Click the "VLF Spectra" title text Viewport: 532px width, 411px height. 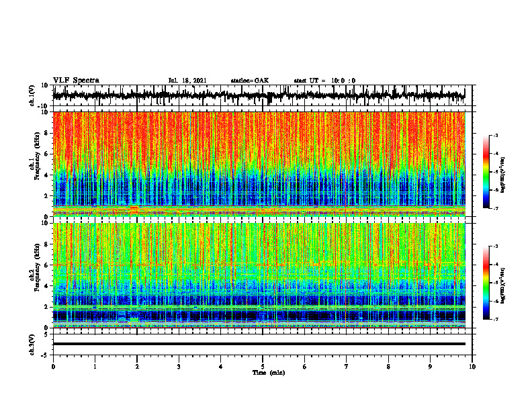point(76,81)
